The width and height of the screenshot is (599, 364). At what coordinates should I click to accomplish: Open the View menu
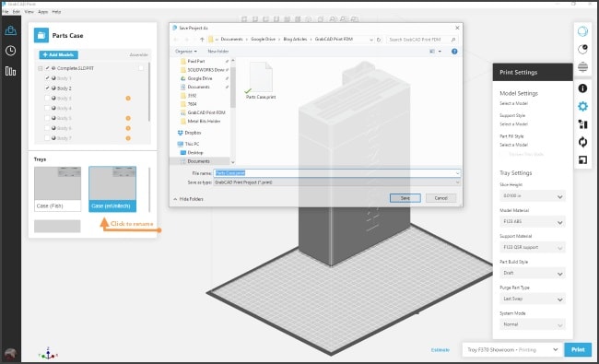29,12
